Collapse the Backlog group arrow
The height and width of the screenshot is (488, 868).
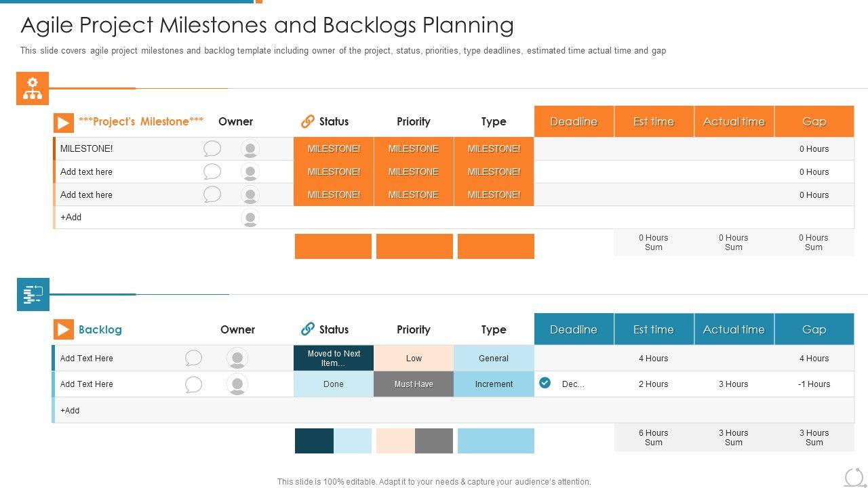(64, 330)
